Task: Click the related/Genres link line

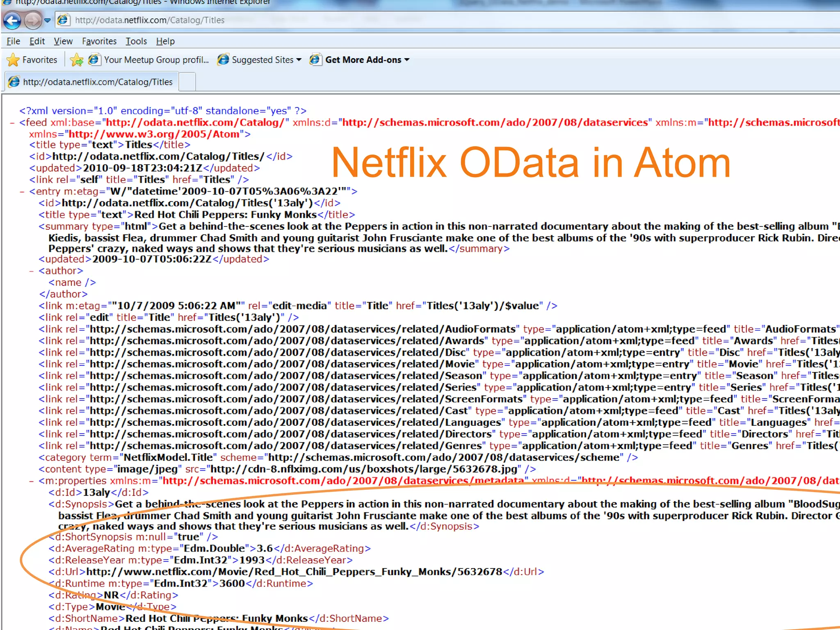Action: click(x=439, y=446)
